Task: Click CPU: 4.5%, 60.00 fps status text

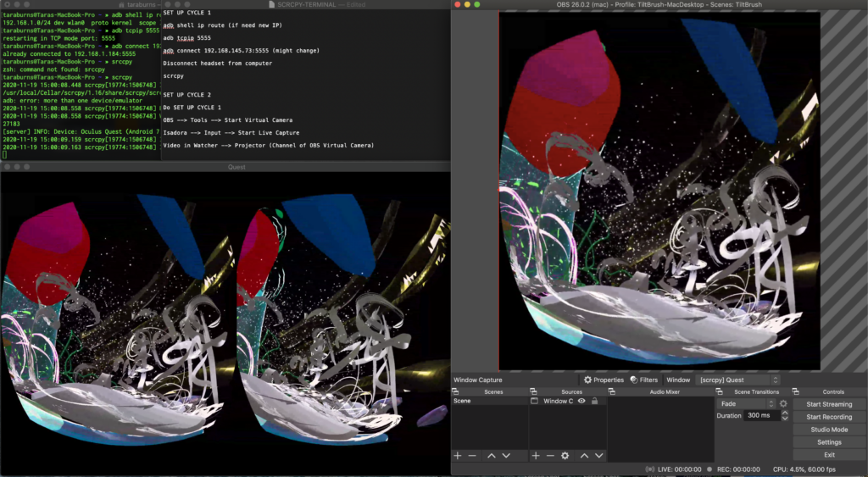Action: 804,469
